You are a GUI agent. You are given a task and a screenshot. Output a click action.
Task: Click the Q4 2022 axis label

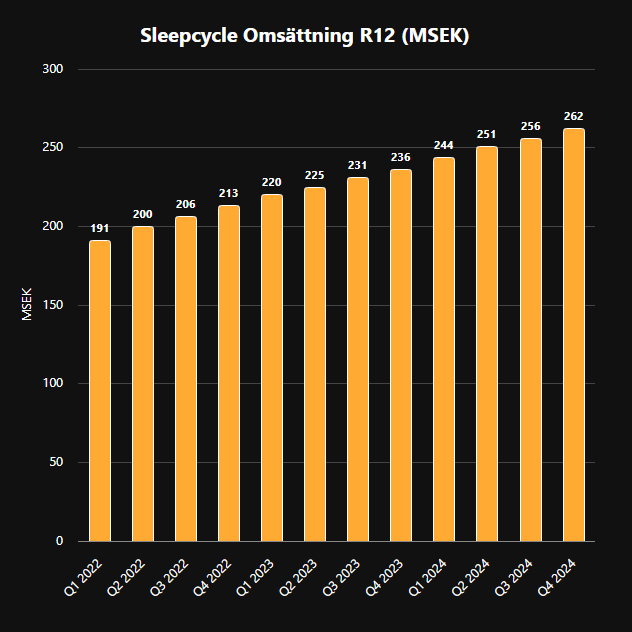pyautogui.click(x=212, y=578)
